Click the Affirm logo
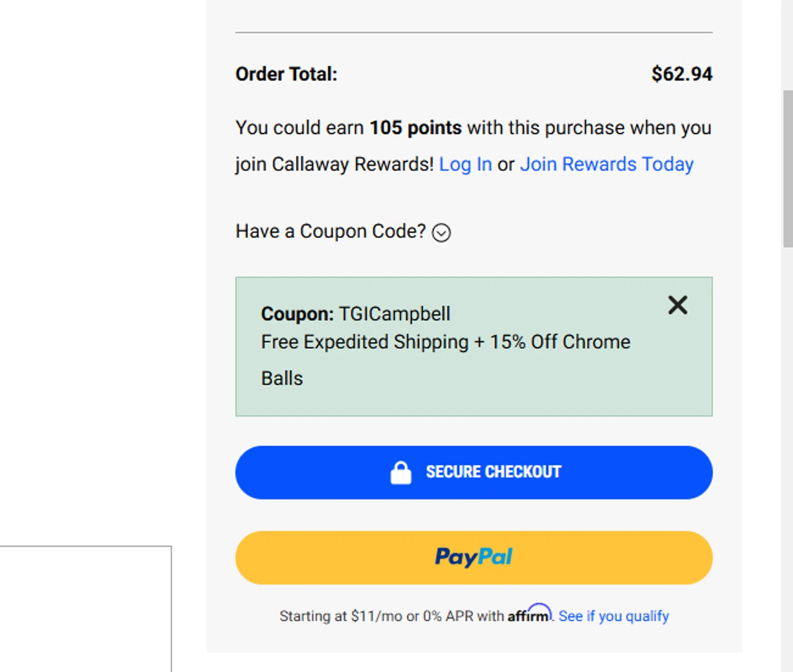The height and width of the screenshot is (672, 793). click(529, 615)
